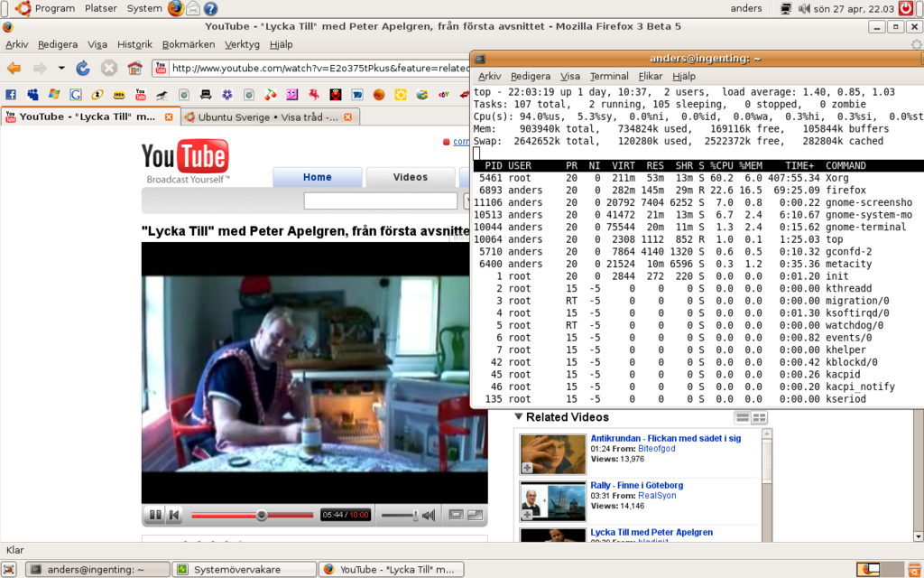Click the volume speaker in the system tray
Viewport: 924px width, 578px height.
tap(804, 9)
